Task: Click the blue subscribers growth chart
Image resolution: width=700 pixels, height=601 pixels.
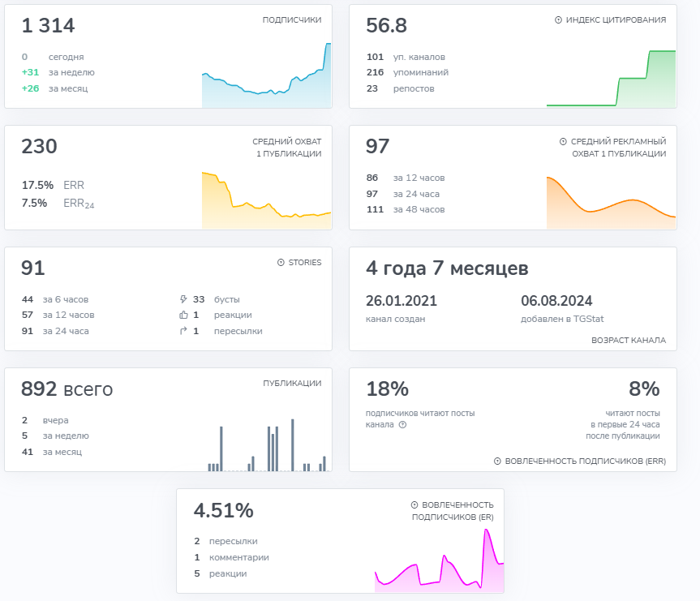Action: tap(266, 81)
